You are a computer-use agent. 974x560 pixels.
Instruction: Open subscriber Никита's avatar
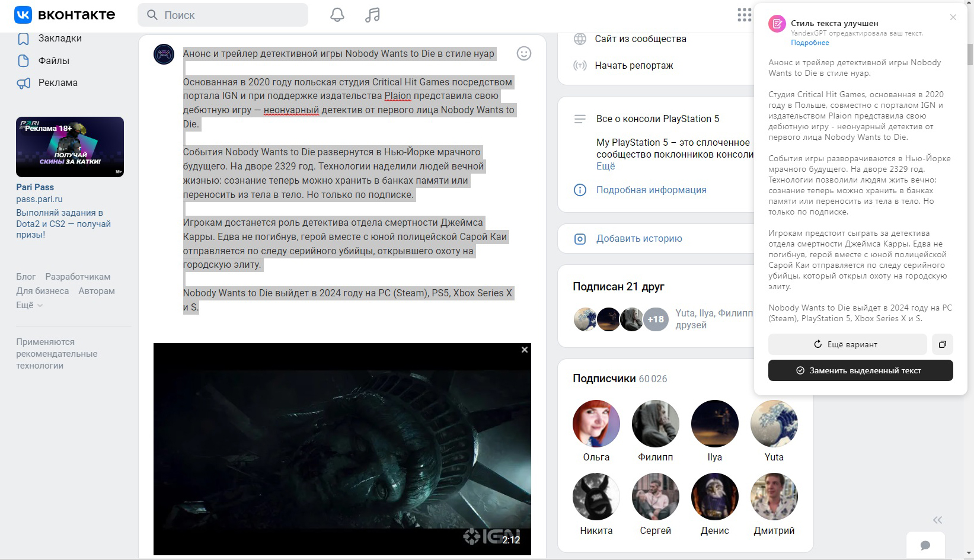pyautogui.click(x=596, y=497)
